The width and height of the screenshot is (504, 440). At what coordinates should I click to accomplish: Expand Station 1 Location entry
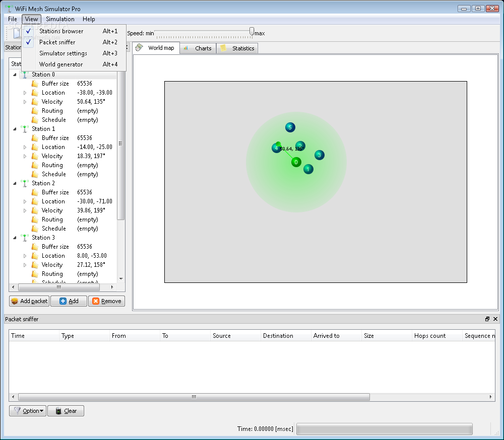pos(25,147)
